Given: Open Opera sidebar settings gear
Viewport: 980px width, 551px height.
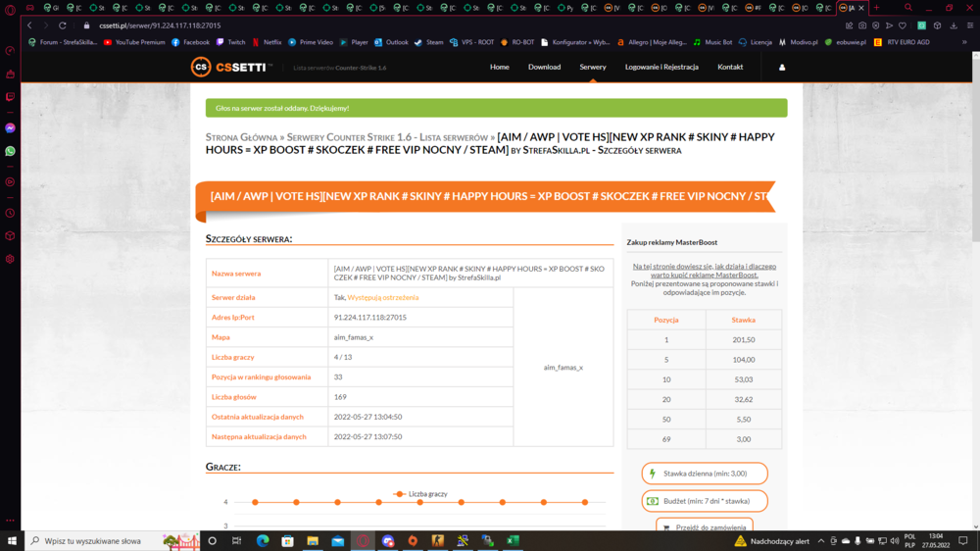Looking at the screenshot, I should click(10, 259).
